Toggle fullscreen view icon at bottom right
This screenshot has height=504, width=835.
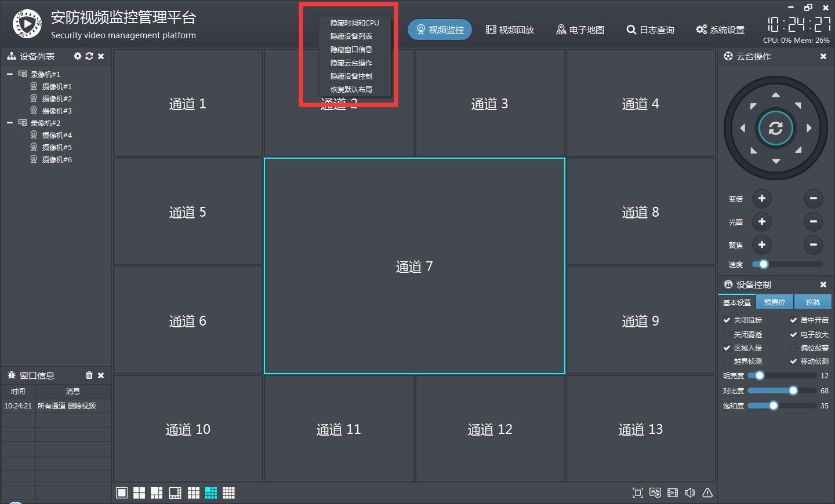point(638,493)
